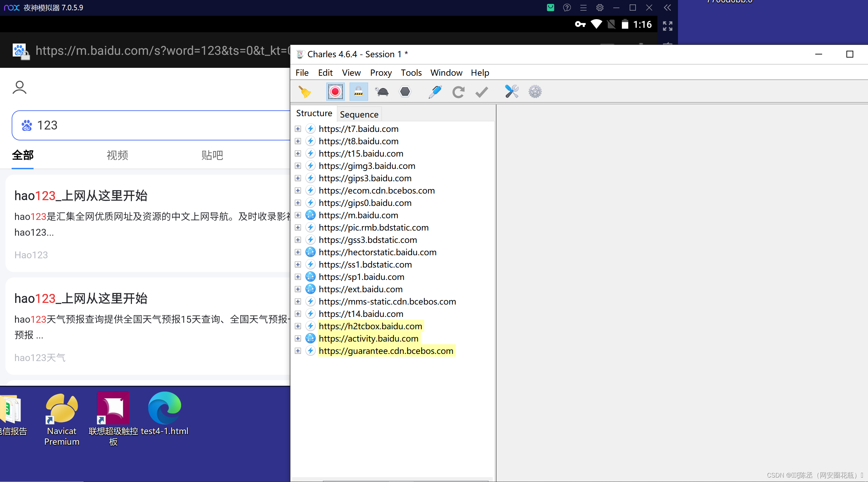
Task: Expand the https://gimg3.baidu.com node
Action: click(298, 166)
